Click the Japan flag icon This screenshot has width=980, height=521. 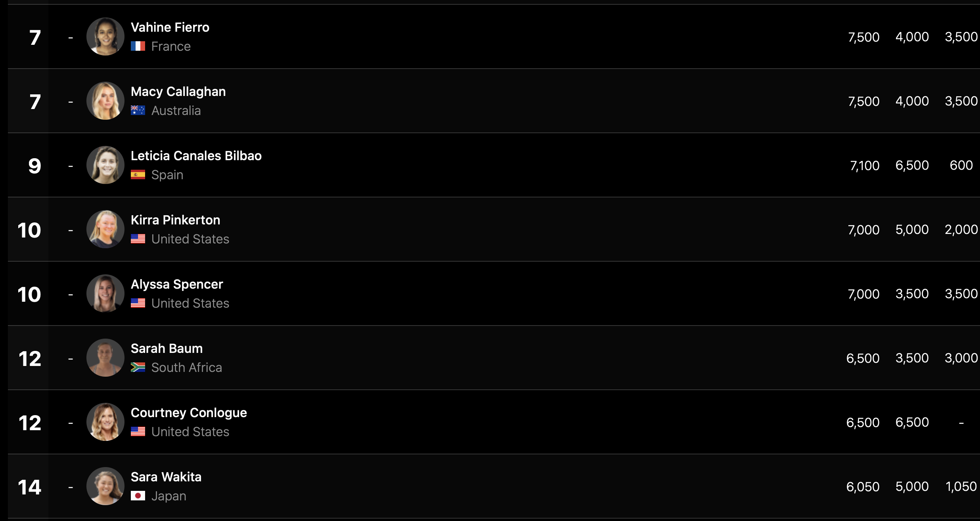pos(138,496)
